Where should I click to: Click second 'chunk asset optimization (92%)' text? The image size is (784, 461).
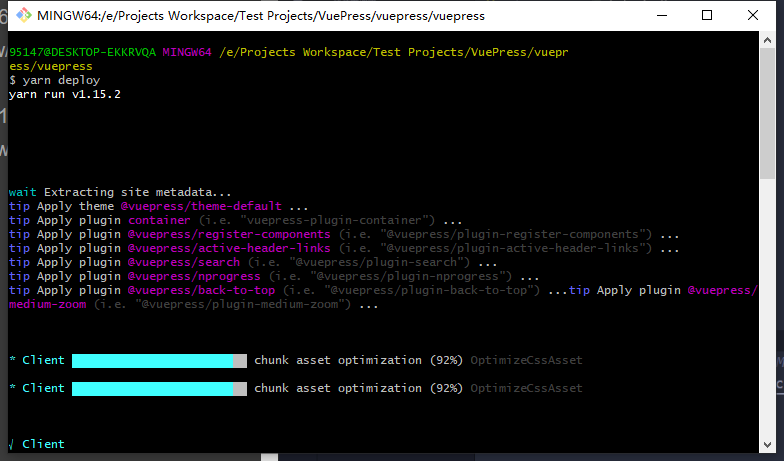pos(358,388)
